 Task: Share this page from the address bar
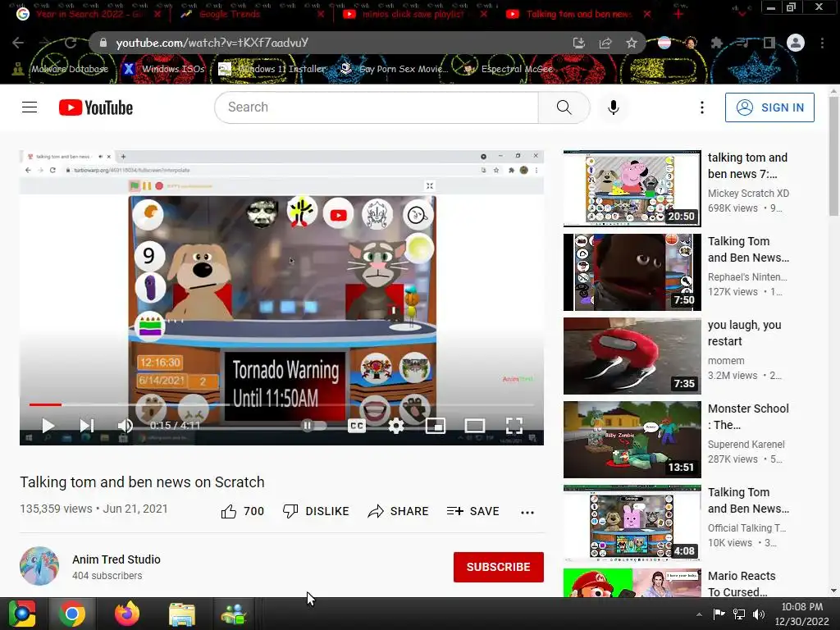coord(605,43)
